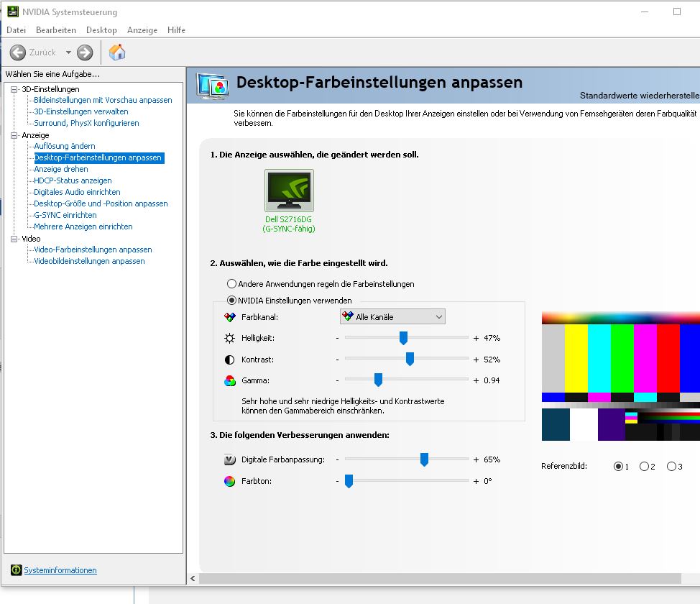This screenshot has height=604, width=700.
Task: Click the plus sign beside Helligkeit slider
Action: click(476, 338)
